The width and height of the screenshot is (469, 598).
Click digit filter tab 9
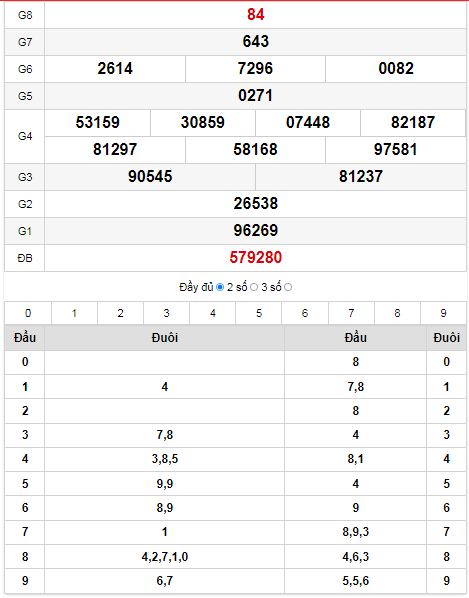tap(443, 313)
